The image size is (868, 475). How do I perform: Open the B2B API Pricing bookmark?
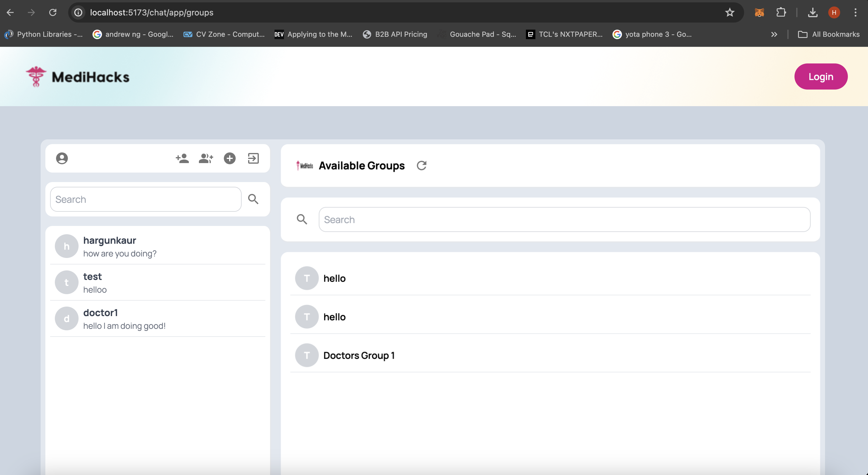click(395, 34)
